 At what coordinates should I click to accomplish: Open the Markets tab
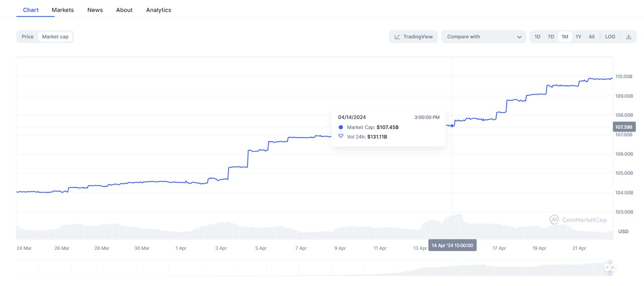[x=63, y=10]
